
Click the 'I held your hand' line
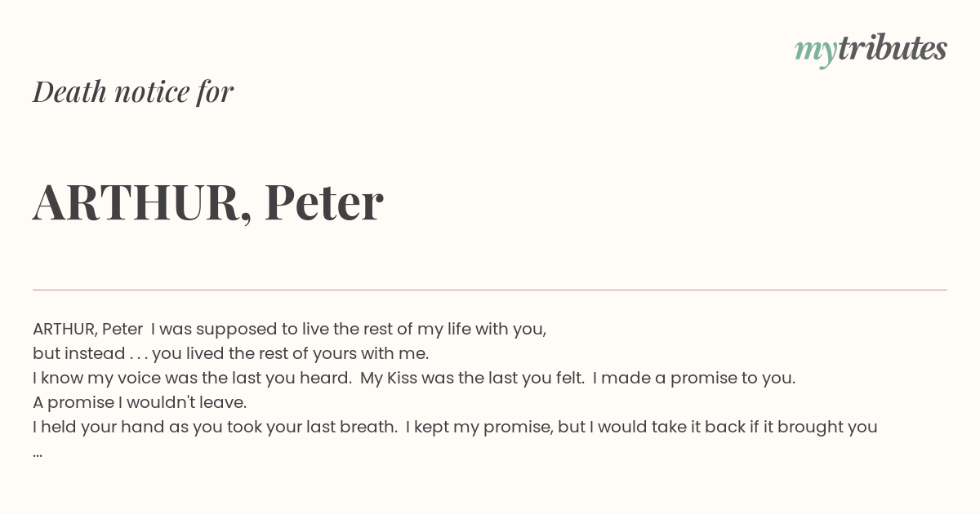click(455, 428)
